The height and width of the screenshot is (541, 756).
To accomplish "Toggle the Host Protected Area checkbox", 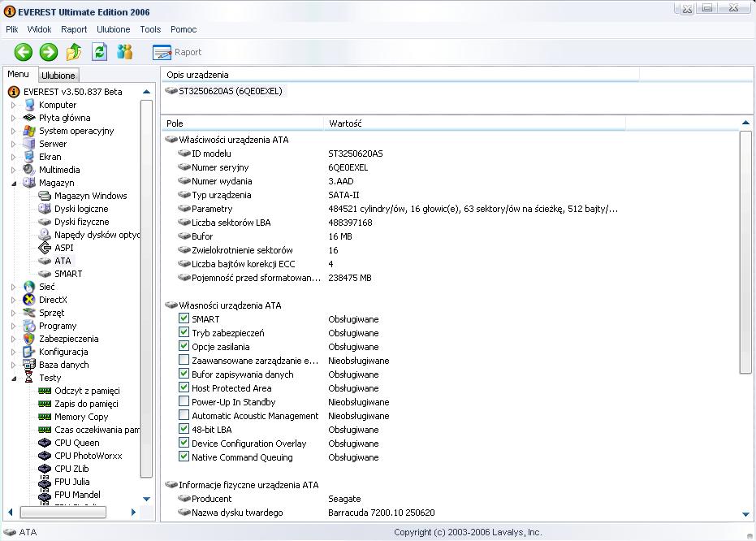I will tap(184, 387).
